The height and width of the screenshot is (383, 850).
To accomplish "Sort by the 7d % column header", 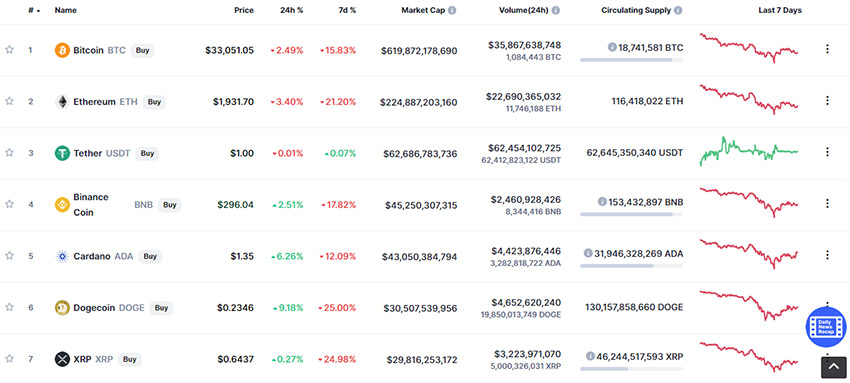I will [x=346, y=10].
